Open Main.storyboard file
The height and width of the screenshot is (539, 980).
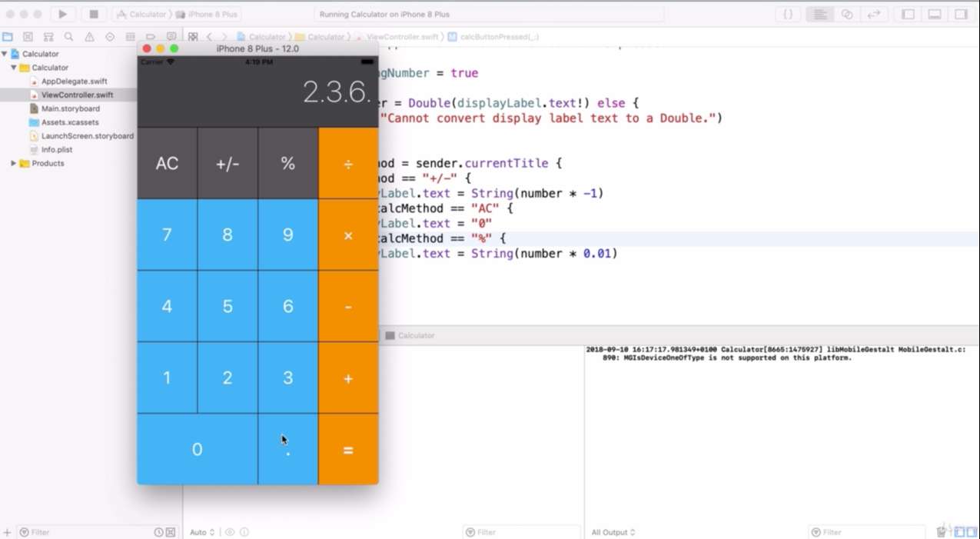pyautogui.click(x=70, y=108)
